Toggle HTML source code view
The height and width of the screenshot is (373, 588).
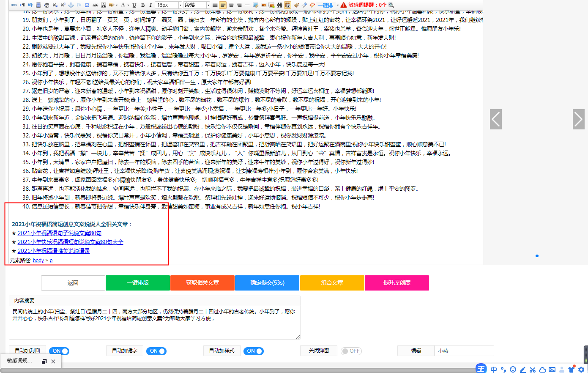click(x=14, y=5)
